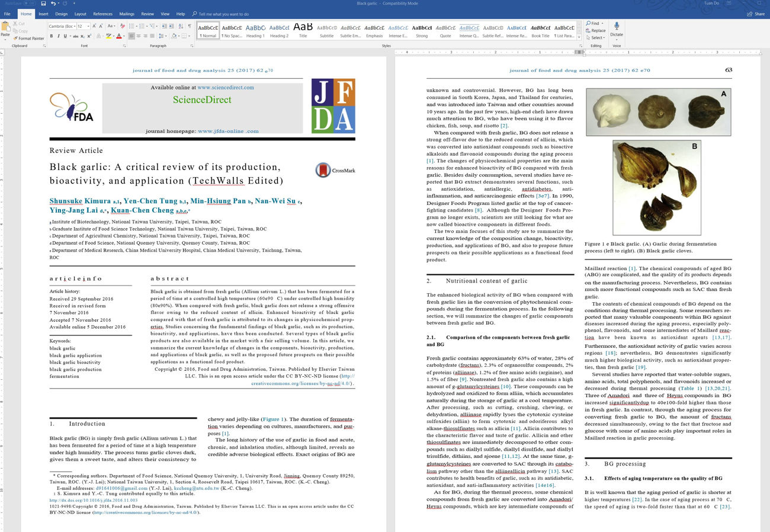Viewport: 770px width, 532px height.
Task: Click the yellow text highlight color button
Action: point(108,36)
